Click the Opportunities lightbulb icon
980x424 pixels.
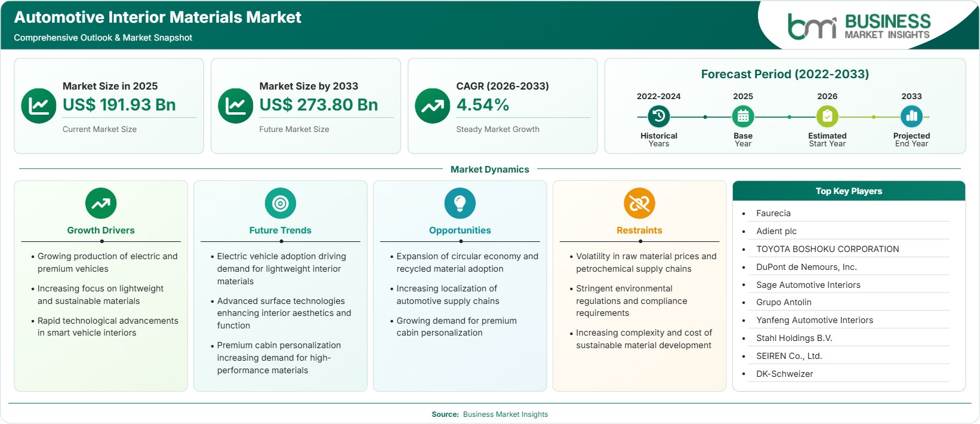(x=460, y=204)
